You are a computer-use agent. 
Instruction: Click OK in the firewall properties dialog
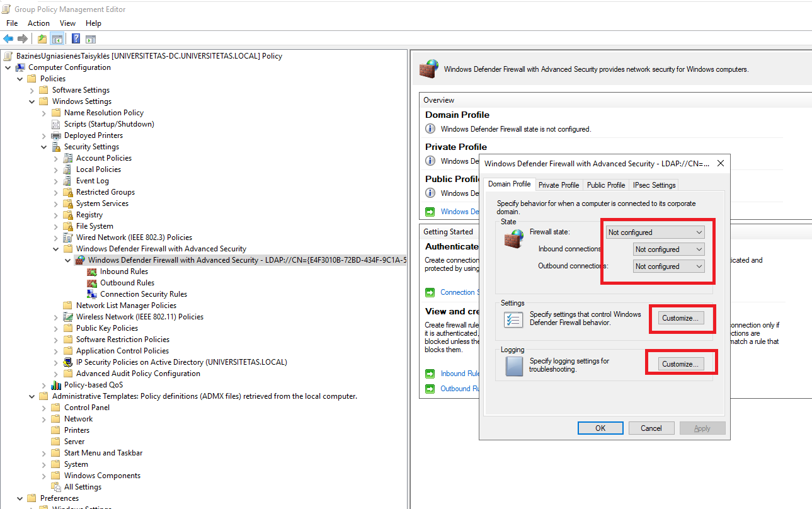coord(600,428)
